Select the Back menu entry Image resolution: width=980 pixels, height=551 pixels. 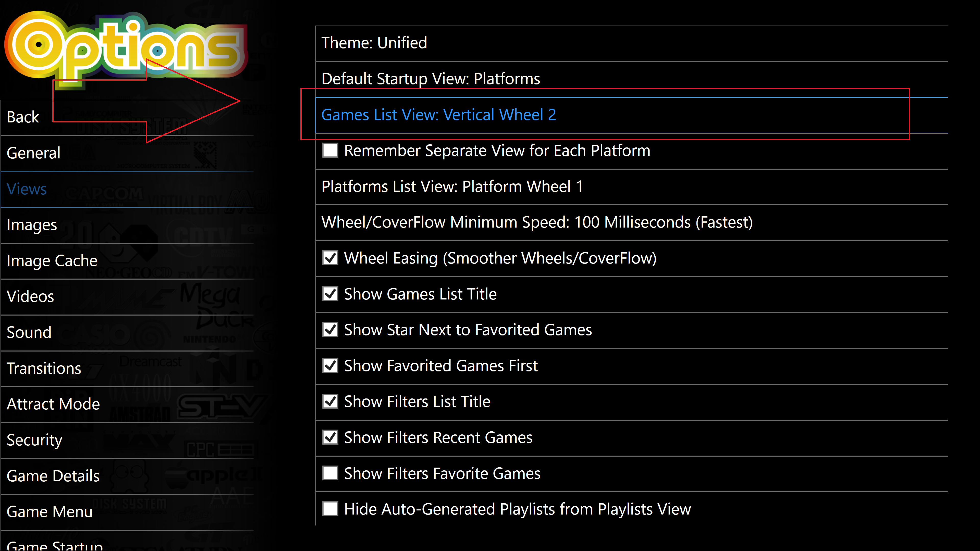[x=127, y=118]
